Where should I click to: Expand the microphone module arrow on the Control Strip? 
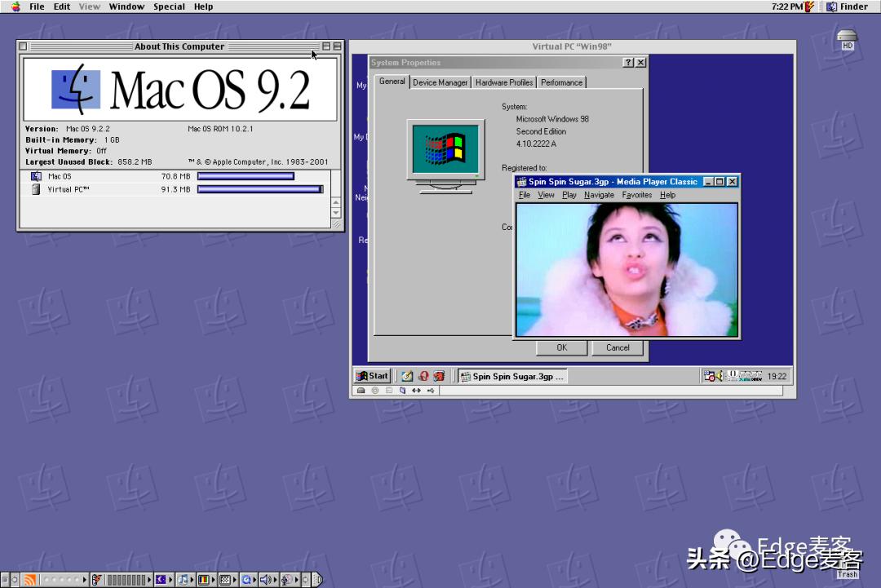point(297,579)
